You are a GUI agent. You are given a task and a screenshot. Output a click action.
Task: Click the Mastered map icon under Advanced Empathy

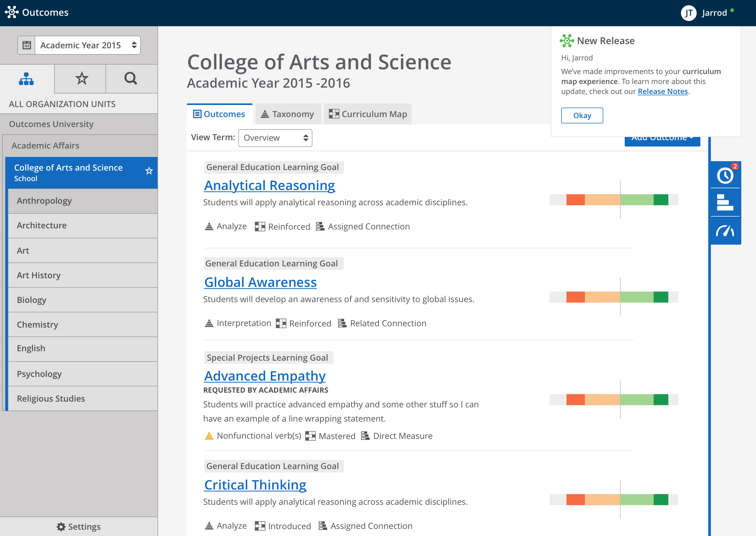coord(311,436)
